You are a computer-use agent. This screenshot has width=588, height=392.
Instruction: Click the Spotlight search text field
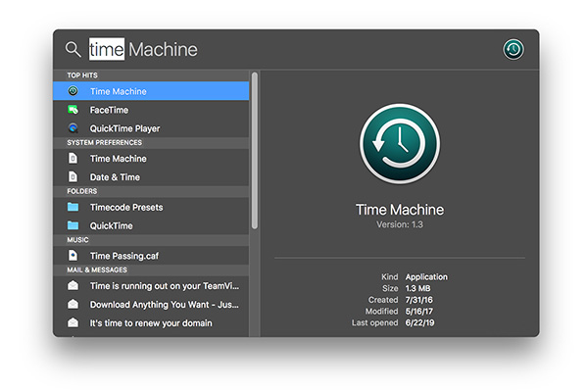(292, 50)
